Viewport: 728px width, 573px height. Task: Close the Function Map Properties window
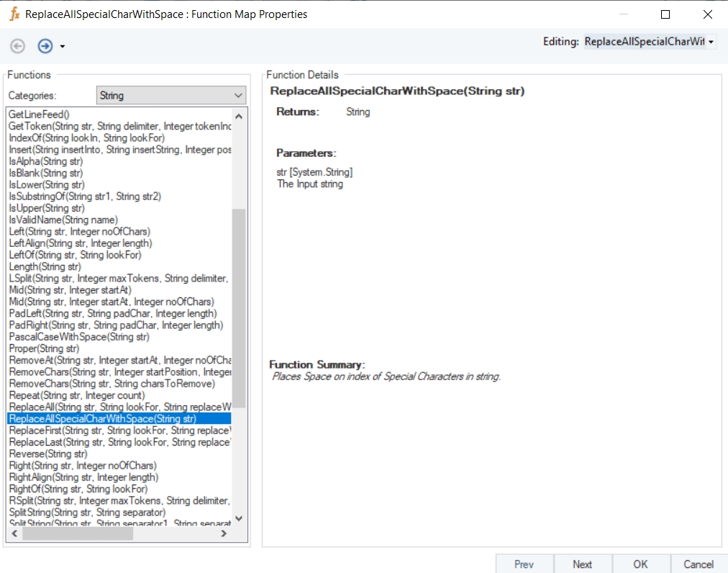point(708,14)
